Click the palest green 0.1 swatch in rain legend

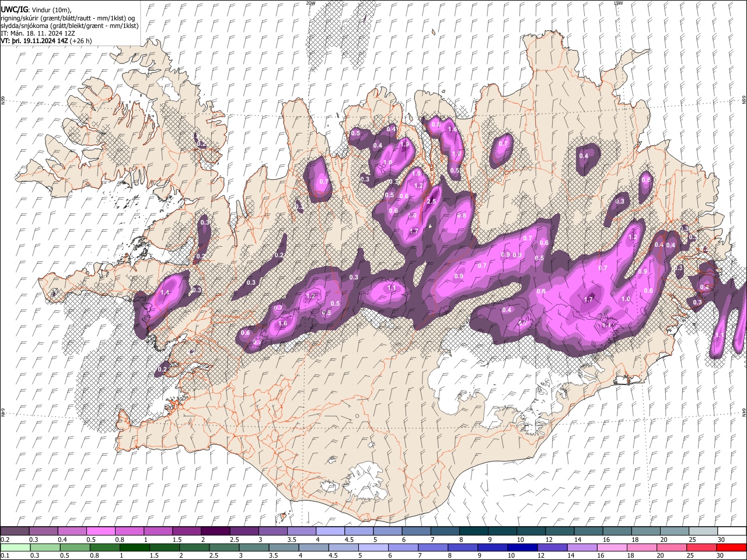(x=15, y=548)
